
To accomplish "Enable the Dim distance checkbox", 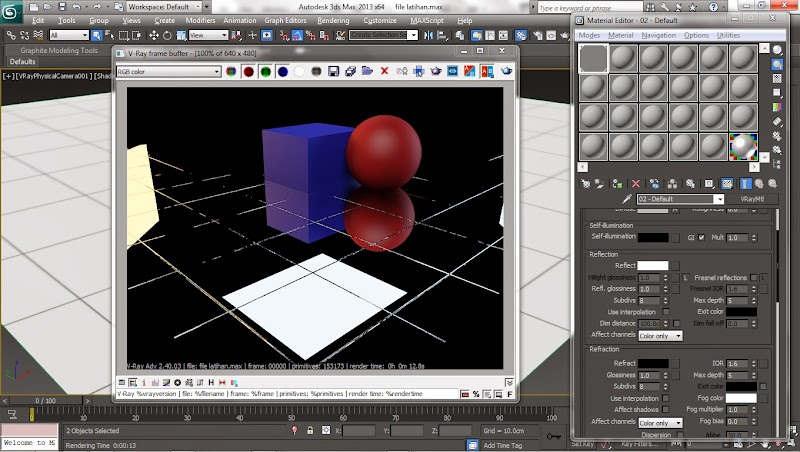I will [x=676, y=323].
